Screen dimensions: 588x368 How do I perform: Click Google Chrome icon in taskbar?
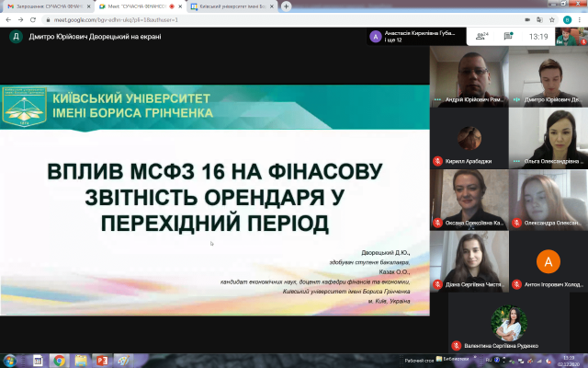(59, 361)
